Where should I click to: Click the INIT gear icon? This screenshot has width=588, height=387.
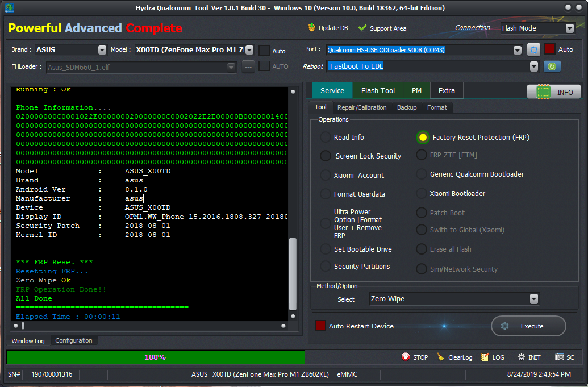[522, 357]
